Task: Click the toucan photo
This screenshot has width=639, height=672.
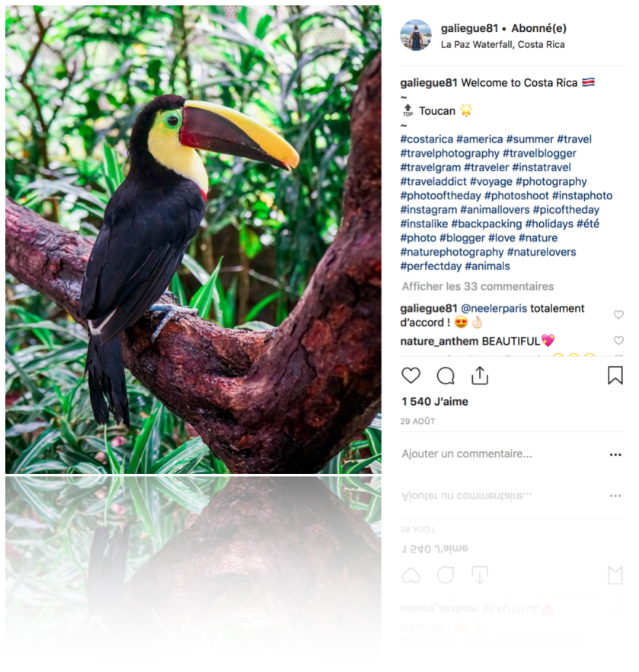Action: 193,240
